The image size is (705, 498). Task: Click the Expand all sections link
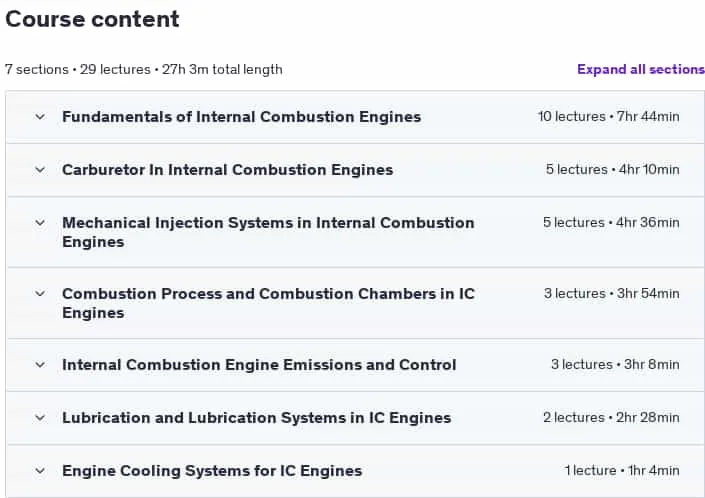coord(641,69)
